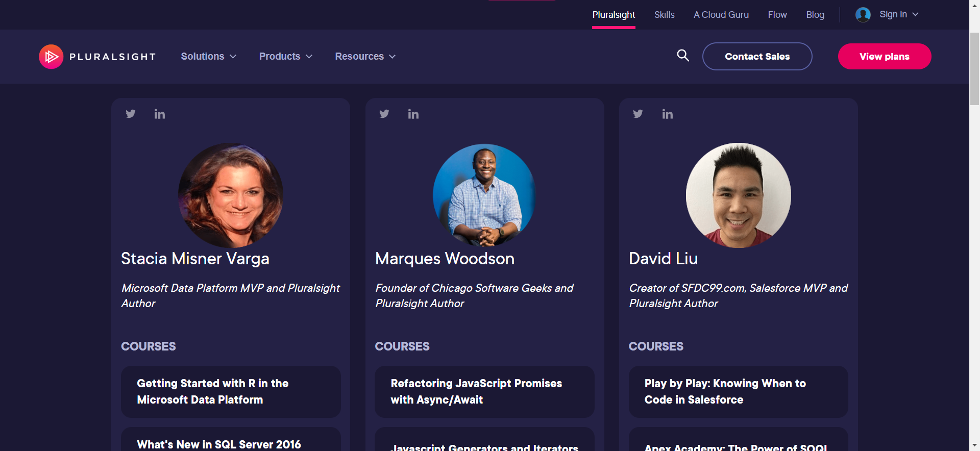Open Stacia Misner Varga's Twitter icon
The height and width of the screenshot is (451, 980).
[x=131, y=114]
